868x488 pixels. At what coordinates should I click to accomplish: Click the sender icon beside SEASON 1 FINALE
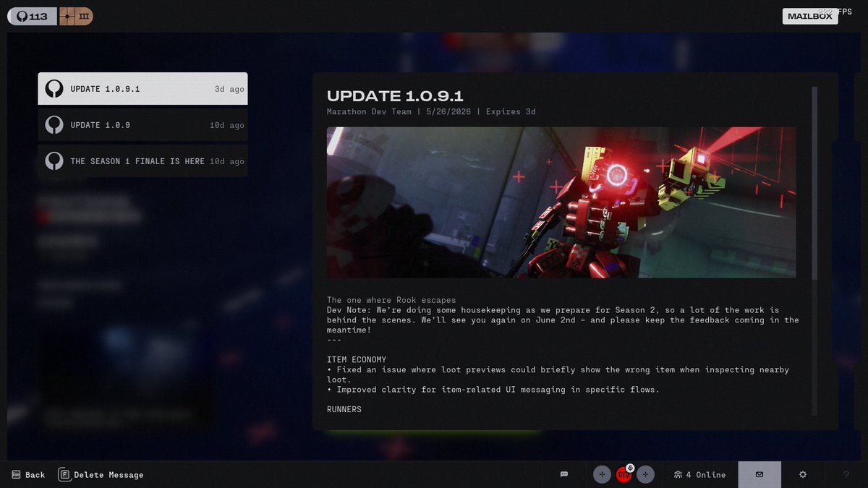click(54, 161)
